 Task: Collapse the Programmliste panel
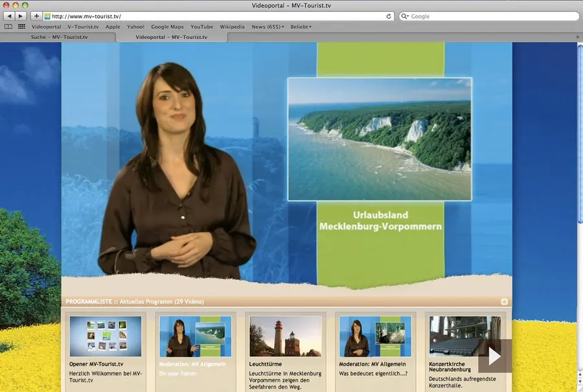[504, 302]
